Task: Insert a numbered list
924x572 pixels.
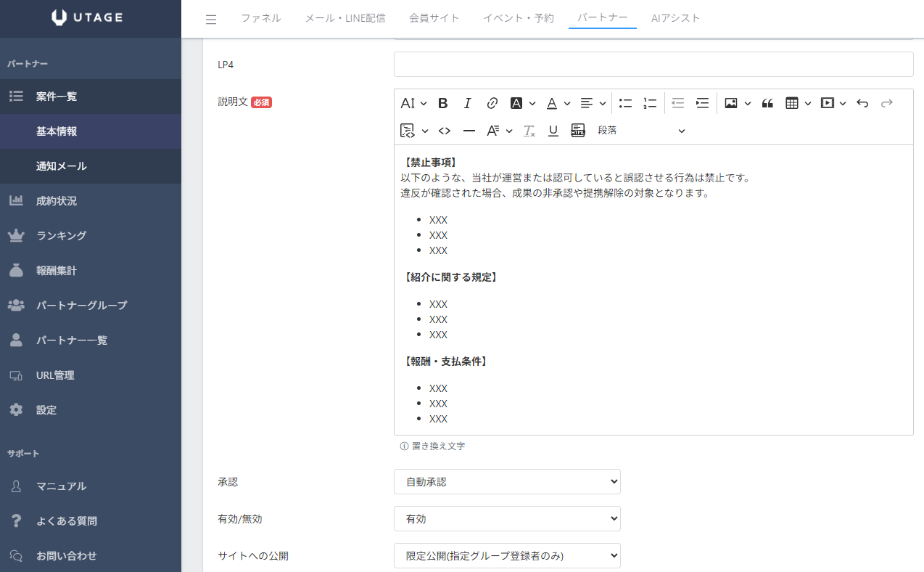Action: [x=650, y=103]
